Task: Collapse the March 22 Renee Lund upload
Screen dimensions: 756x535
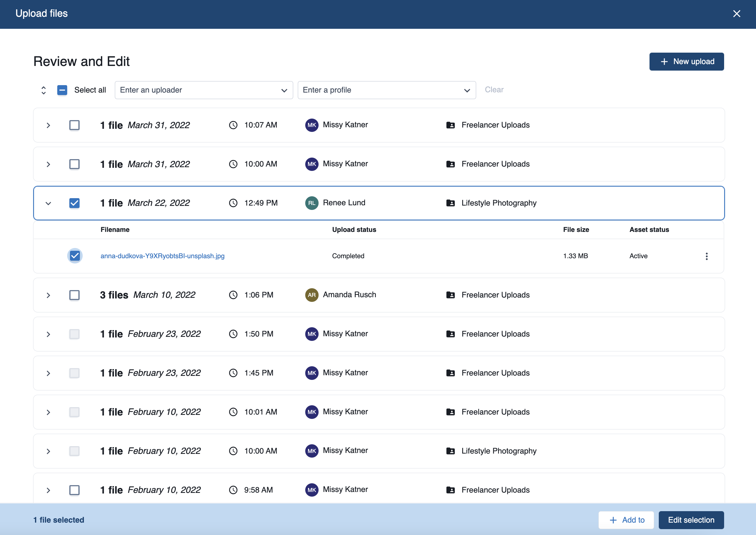Action: tap(48, 203)
